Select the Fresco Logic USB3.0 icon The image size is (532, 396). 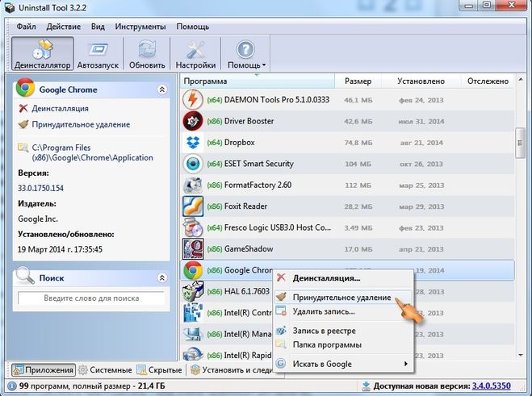pos(193,227)
